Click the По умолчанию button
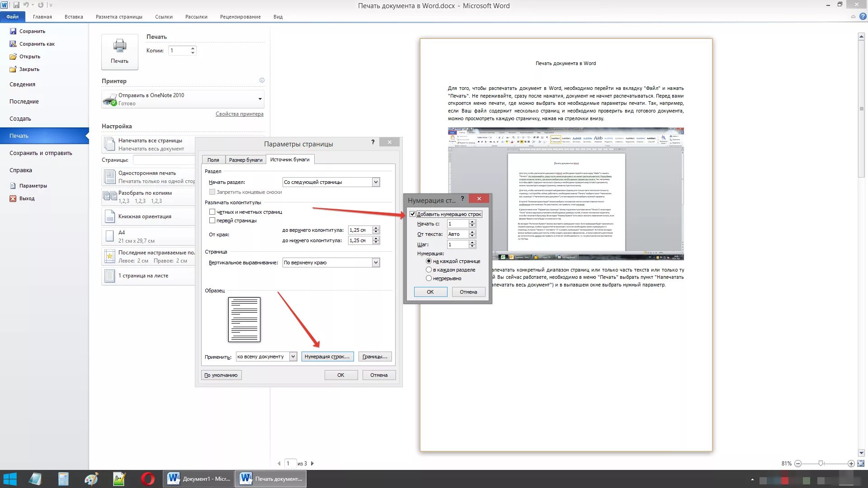This screenshot has height=488, width=868. 221,375
